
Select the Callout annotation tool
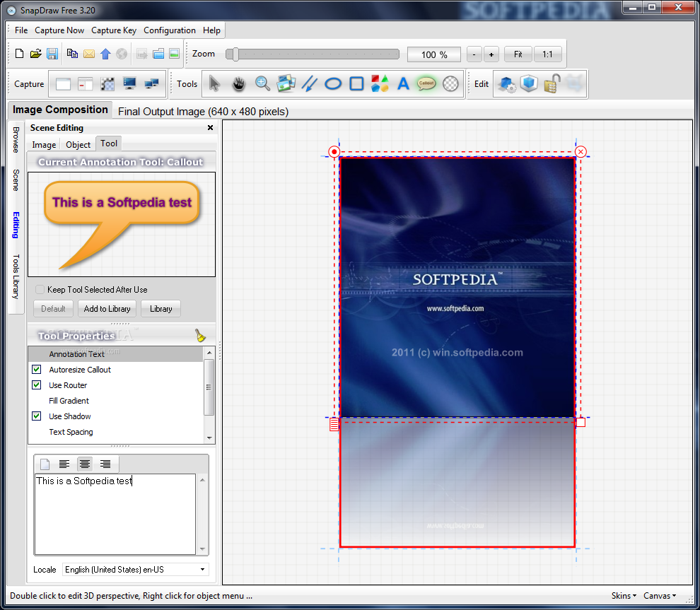click(x=426, y=83)
